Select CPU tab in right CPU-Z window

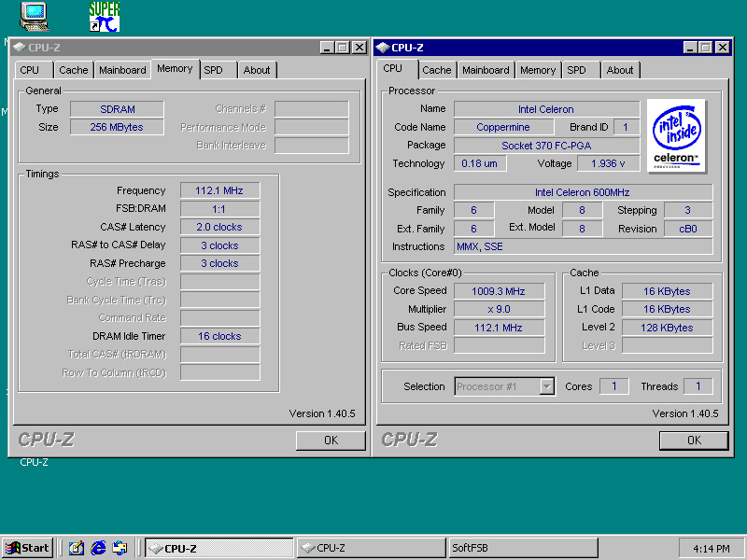click(x=397, y=68)
